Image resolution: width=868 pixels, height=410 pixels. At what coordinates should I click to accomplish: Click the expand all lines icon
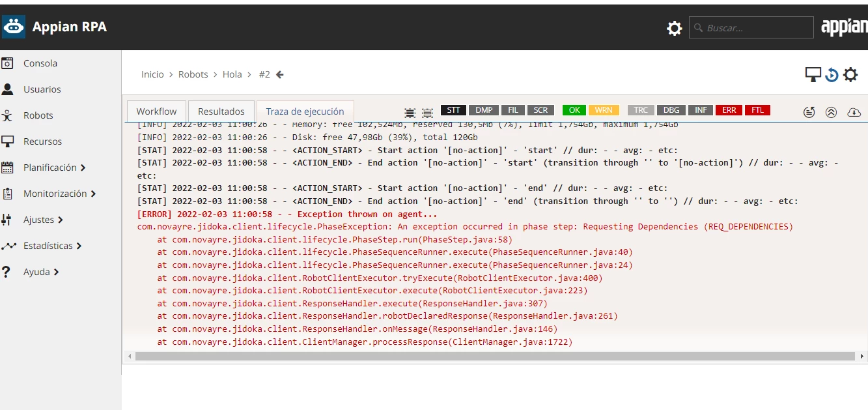(410, 112)
